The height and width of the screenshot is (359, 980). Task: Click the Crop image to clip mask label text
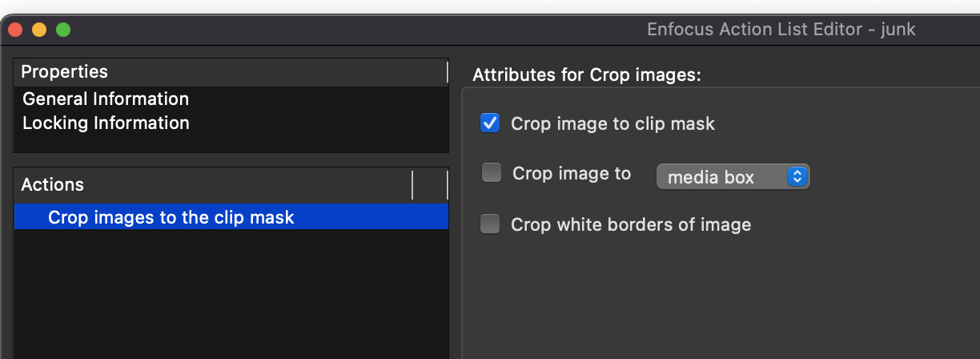tap(612, 124)
